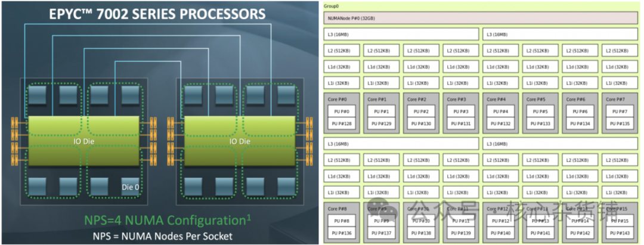Click the PU P#14 box
Screen dimensions: 644x245
pos(580,221)
